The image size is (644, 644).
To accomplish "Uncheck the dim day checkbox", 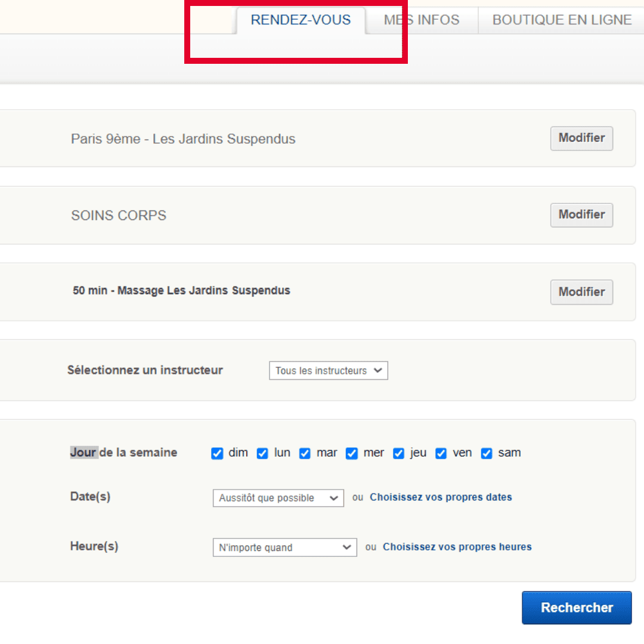I will 217,453.
